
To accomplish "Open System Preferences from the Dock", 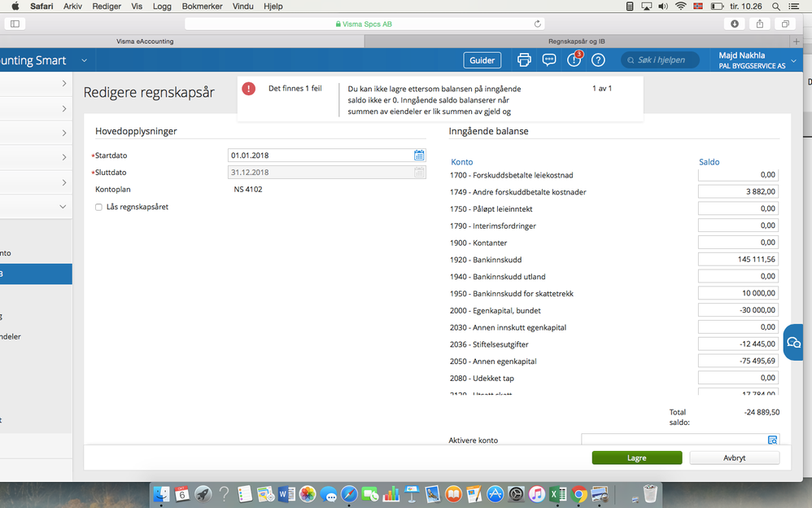I will (x=516, y=494).
